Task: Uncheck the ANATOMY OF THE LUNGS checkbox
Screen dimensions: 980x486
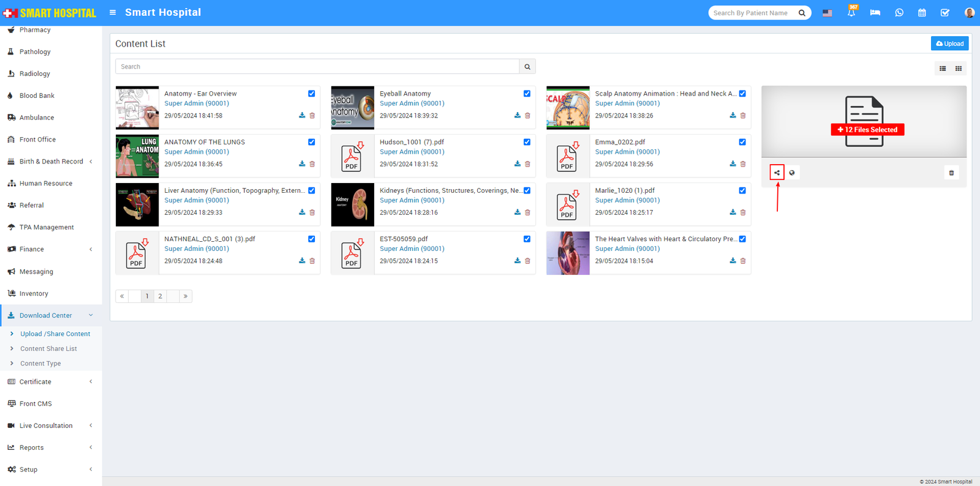Action: [x=312, y=142]
